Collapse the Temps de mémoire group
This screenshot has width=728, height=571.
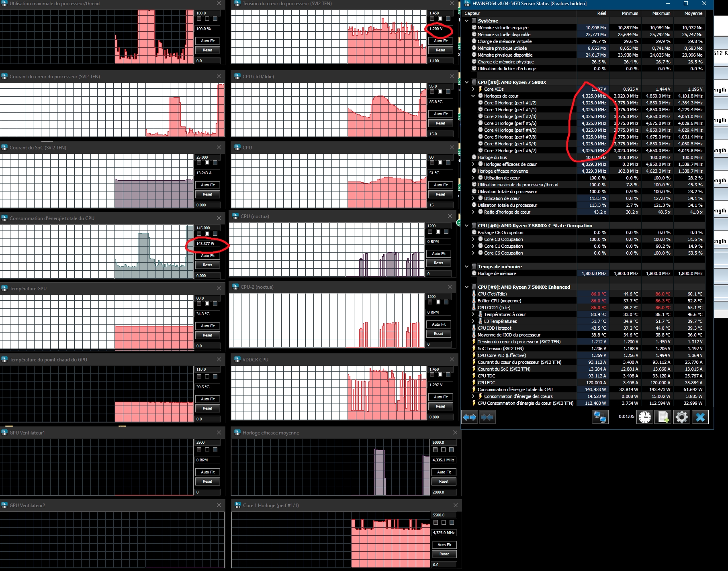466,267
